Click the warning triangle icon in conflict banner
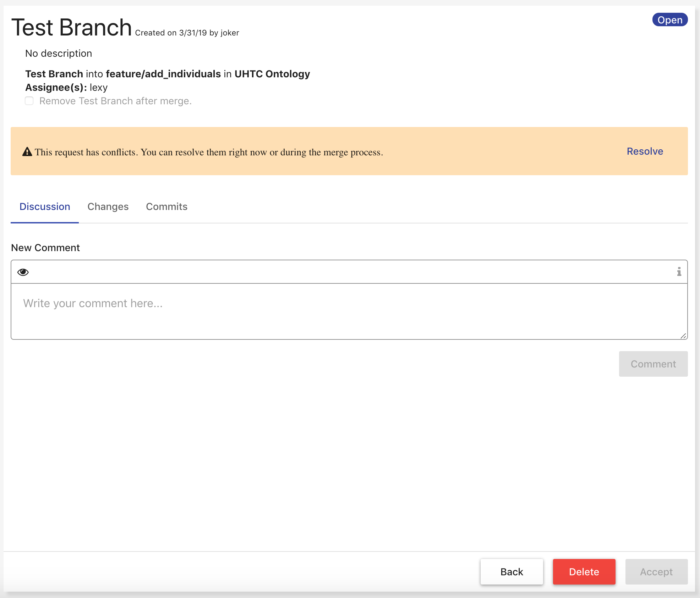The width and height of the screenshot is (700, 598). tap(27, 152)
